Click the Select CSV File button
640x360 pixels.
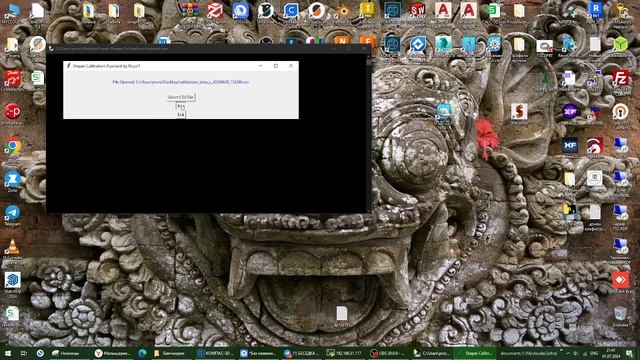point(180,97)
